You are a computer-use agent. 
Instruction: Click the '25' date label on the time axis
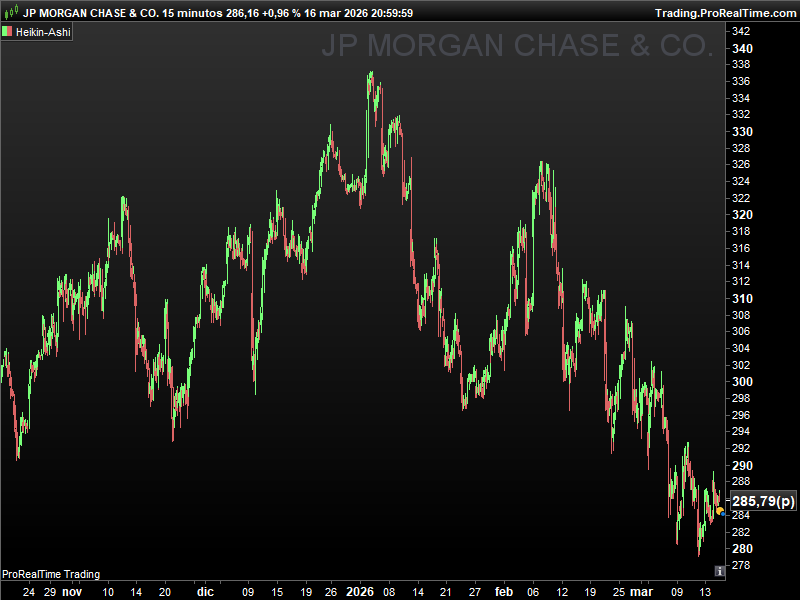(618, 592)
